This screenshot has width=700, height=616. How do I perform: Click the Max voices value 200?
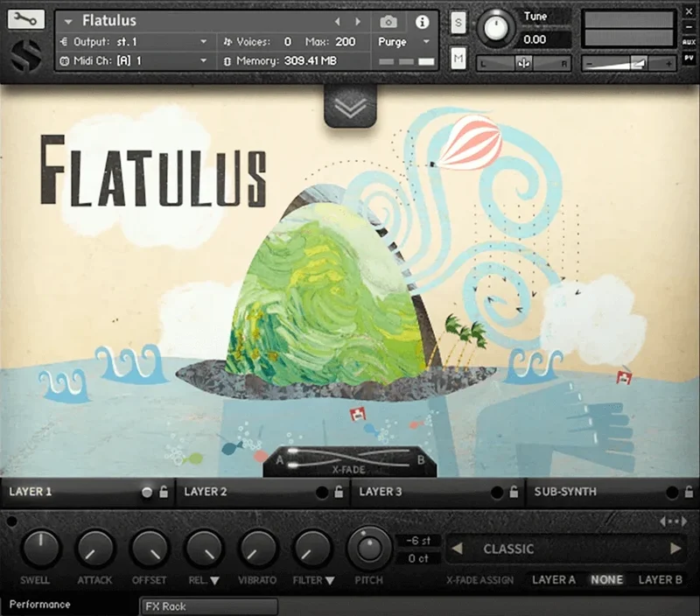point(346,42)
